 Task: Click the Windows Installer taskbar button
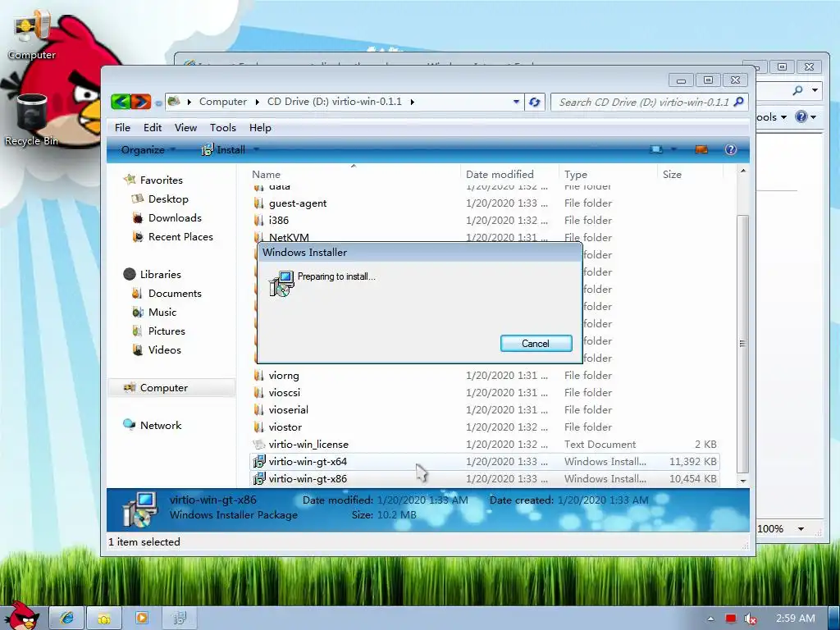(180, 619)
